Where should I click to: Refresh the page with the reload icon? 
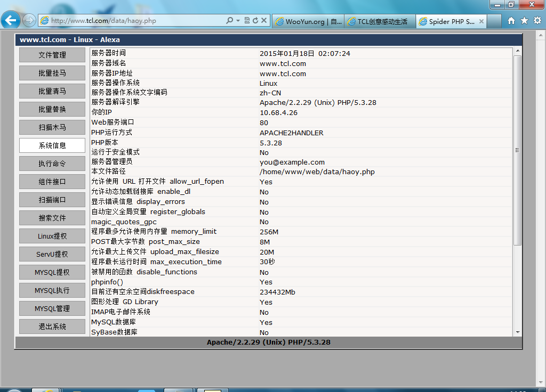255,21
